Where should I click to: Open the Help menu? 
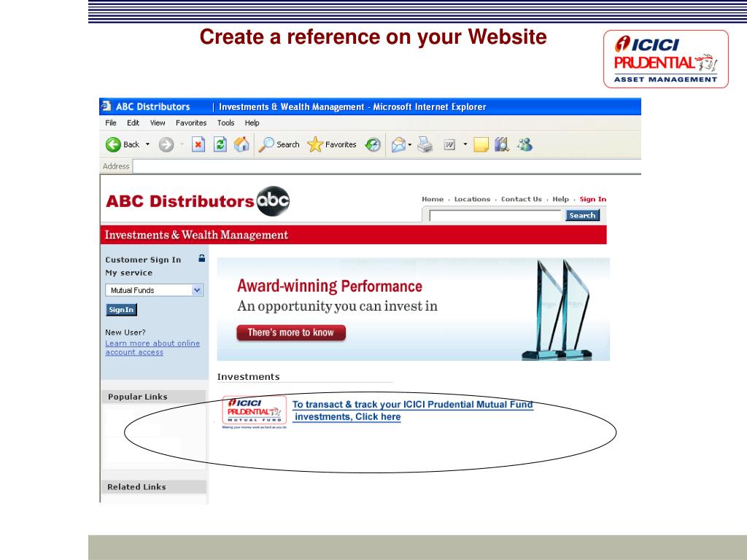tap(252, 122)
